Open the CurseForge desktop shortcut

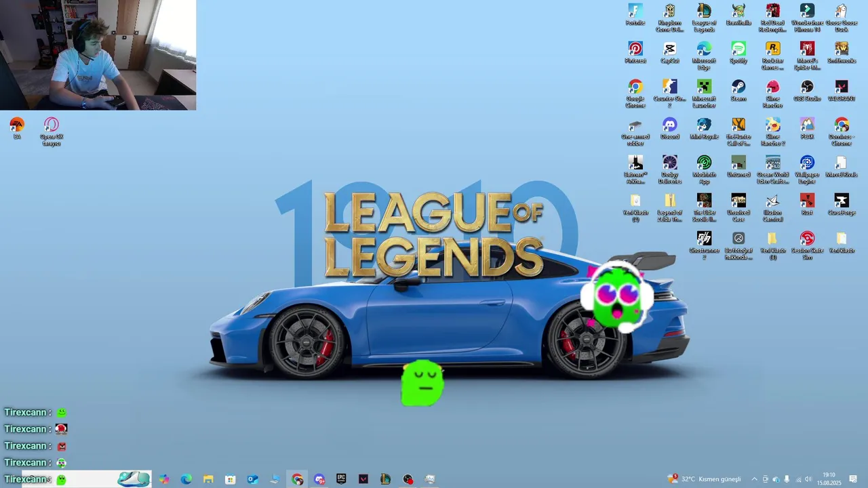pos(842,205)
